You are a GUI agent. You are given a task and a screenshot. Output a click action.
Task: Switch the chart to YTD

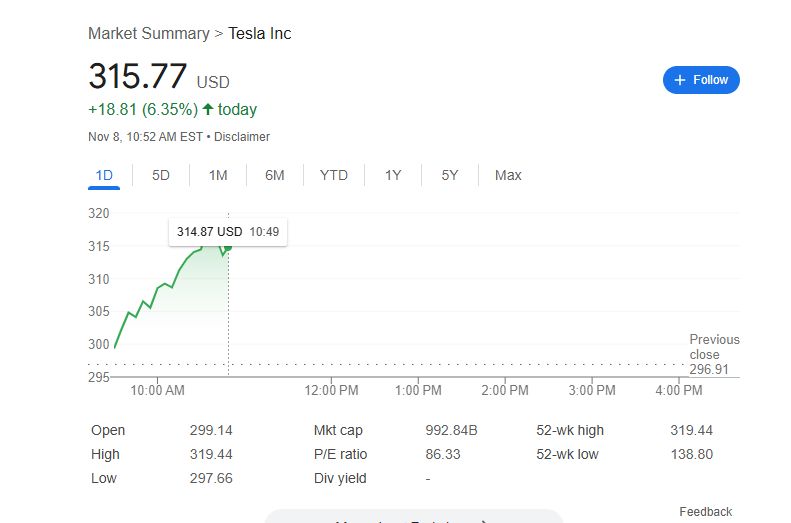pos(334,175)
